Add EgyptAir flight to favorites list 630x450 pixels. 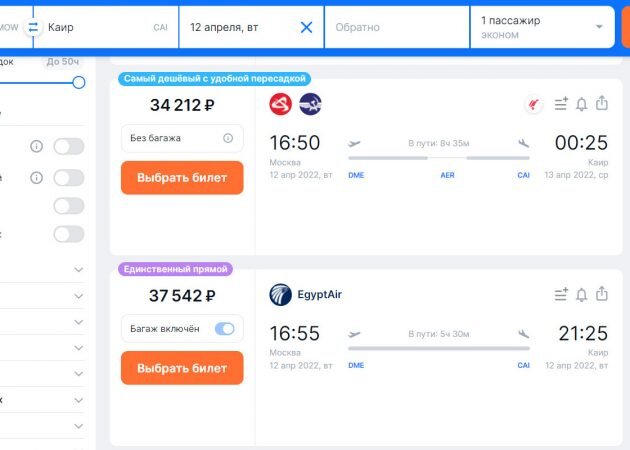click(561, 295)
